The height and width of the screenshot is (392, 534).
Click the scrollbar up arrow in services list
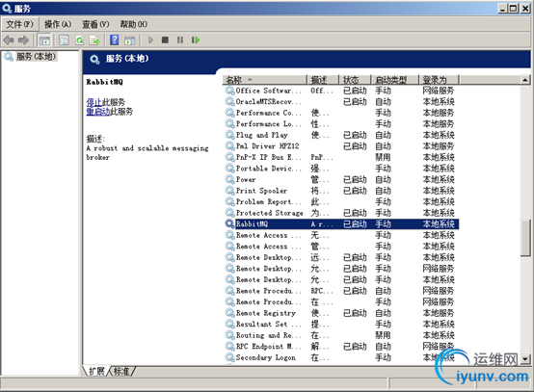coord(525,80)
